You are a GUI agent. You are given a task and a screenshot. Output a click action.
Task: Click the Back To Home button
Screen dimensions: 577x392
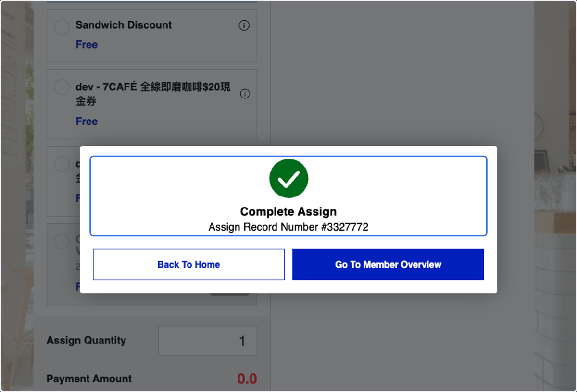(188, 264)
